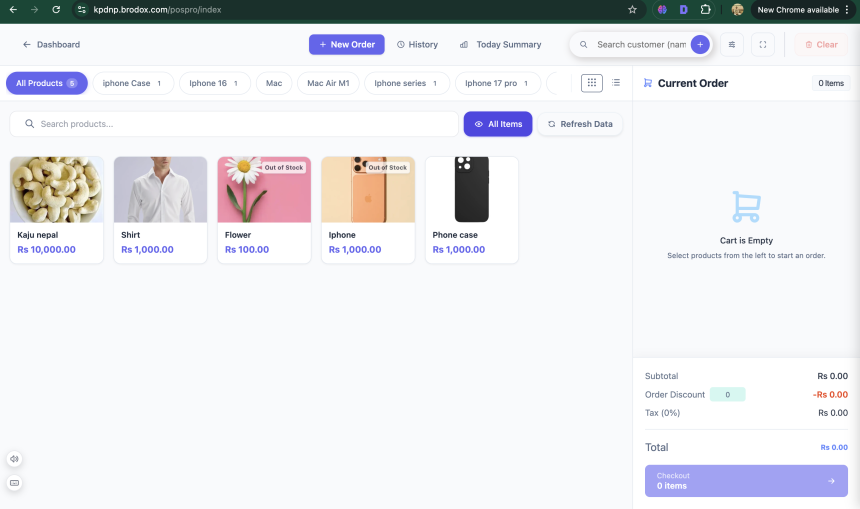Image resolution: width=860 pixels, height=509 pixels.
Task: Open Today Summary
Action: point(500,44)
